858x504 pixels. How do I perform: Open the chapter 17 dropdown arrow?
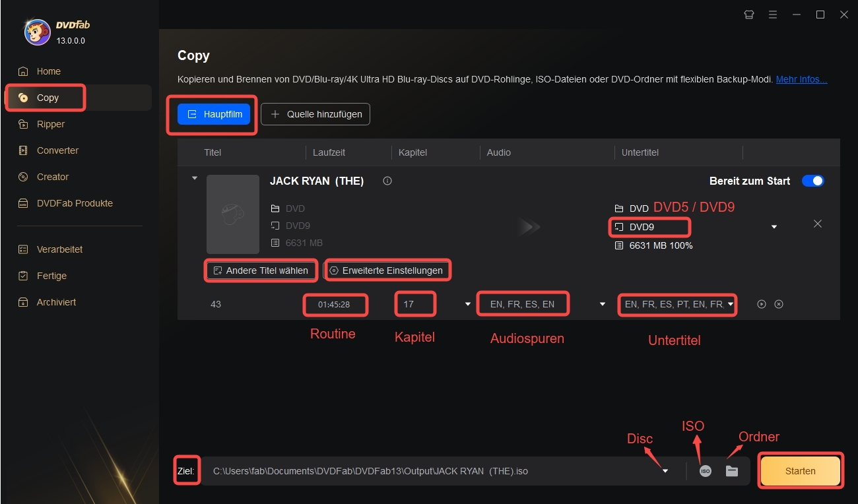(468, 304)
